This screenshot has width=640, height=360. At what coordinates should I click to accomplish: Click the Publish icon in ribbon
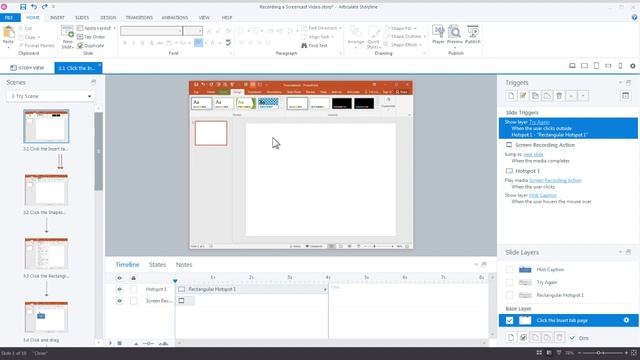[x=473, y=32]
